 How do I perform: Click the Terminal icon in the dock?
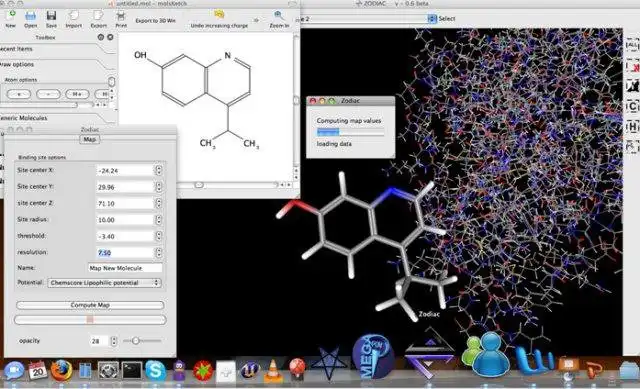132,371
